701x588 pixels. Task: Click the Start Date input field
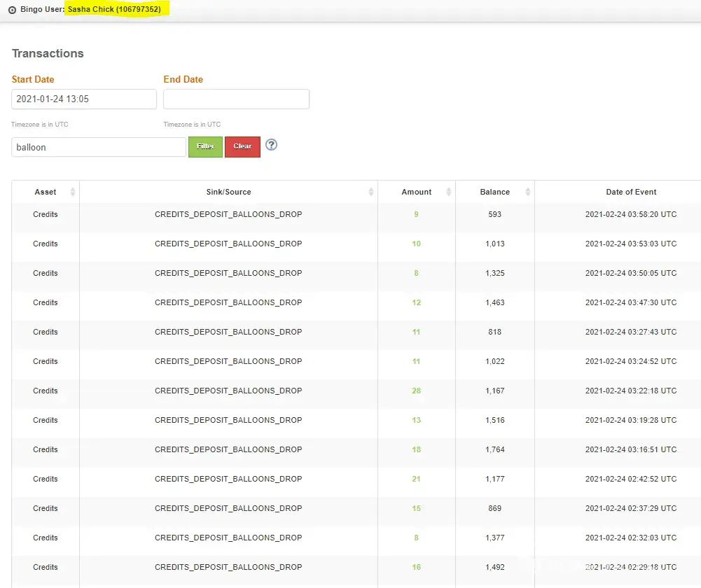tap(84, 99)
